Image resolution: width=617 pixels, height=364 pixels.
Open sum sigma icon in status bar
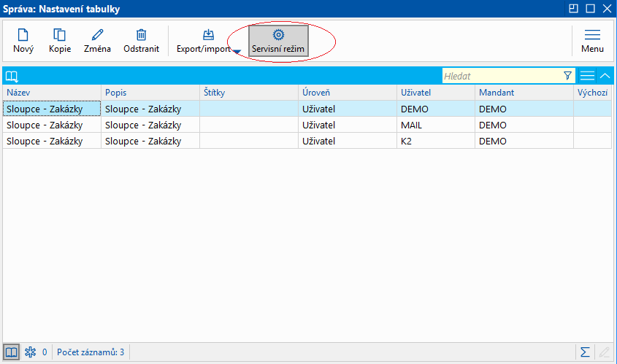[585, 352]
